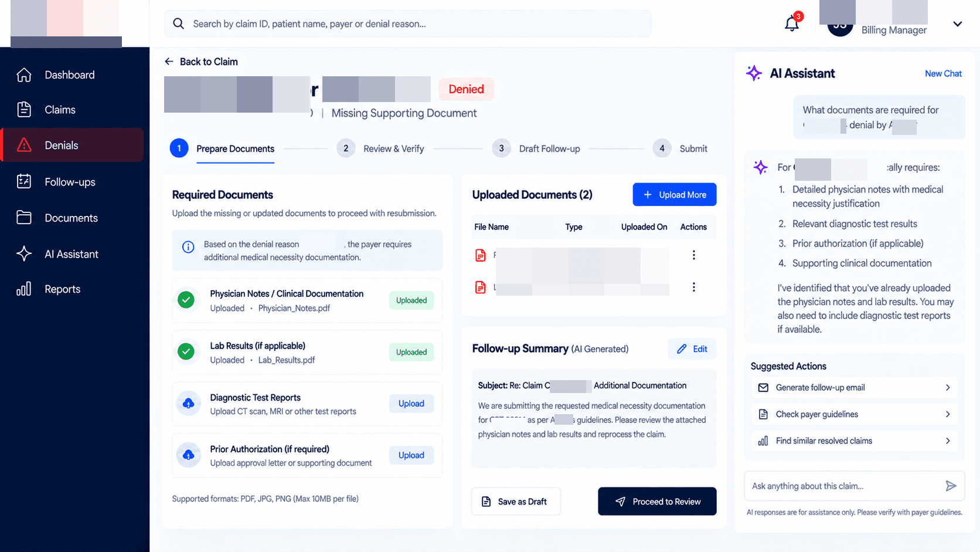
Task: Select Denials sidebar item
Action: click(73, 145)
